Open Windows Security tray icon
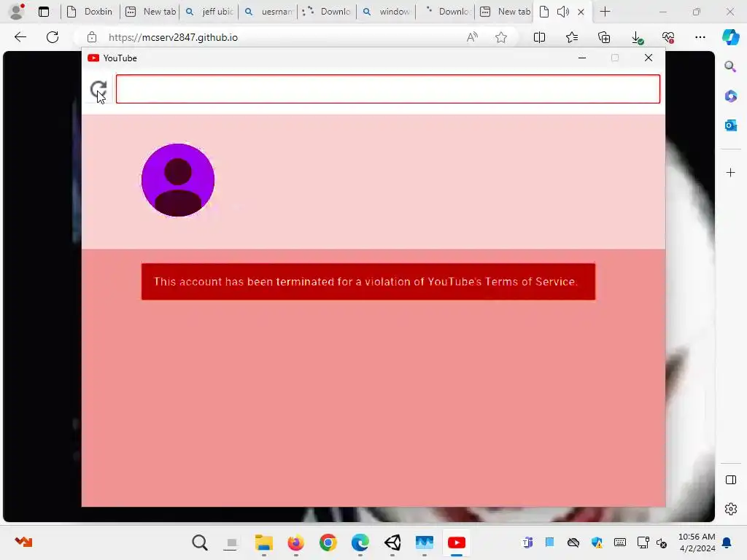 point(597,542)
